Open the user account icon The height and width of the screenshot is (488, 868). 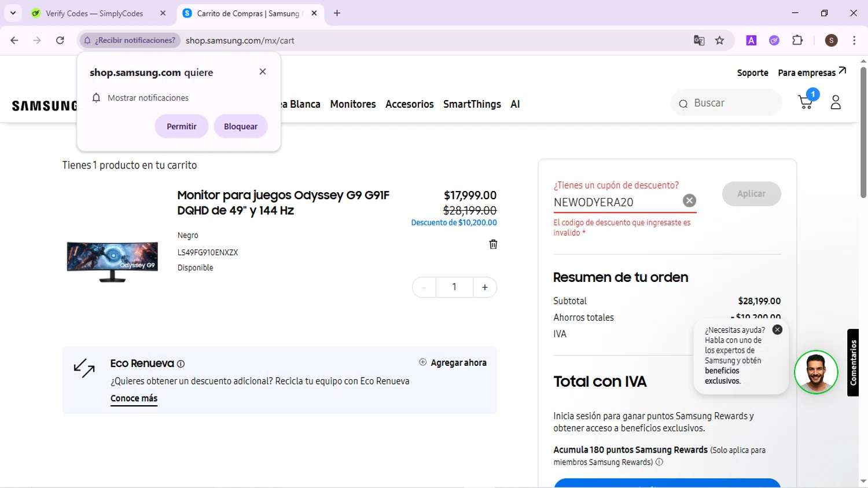click(836, 102)
